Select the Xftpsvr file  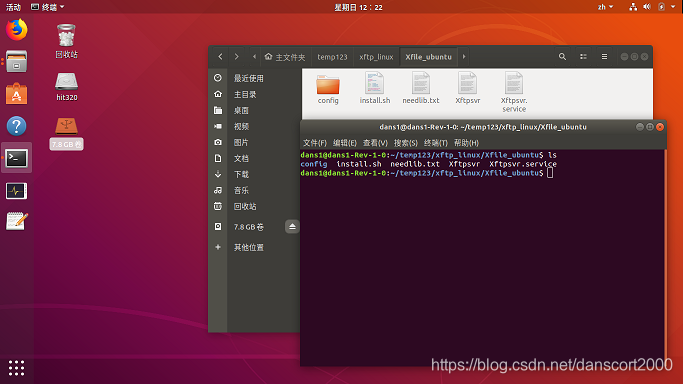tap(467, 88)
